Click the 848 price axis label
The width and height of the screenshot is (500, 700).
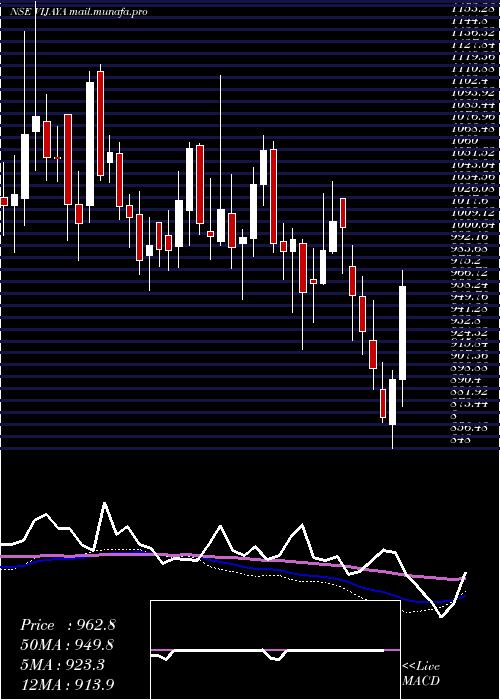tap(458, 439)
